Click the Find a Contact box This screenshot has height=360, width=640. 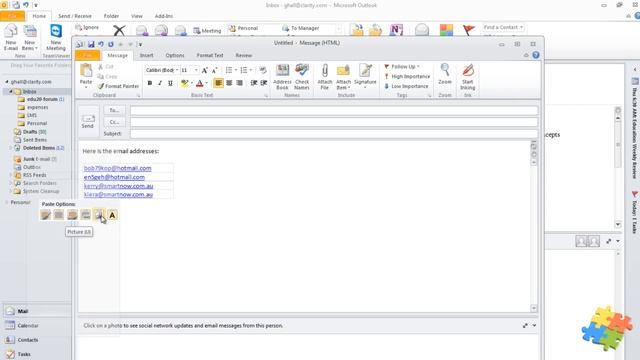click(x=503, y=27)
